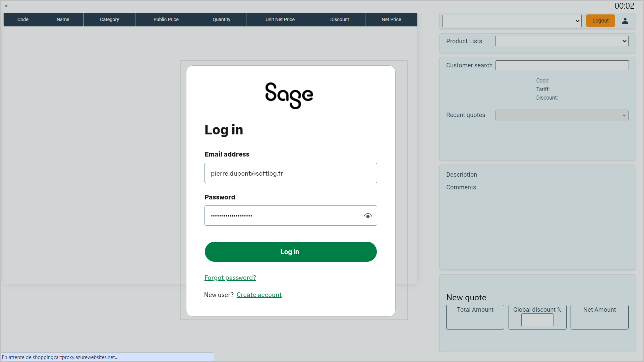This screenshot has height=362, width=644.
Task: Click the browser status bar loading message
Action: [x=60, y=357]
